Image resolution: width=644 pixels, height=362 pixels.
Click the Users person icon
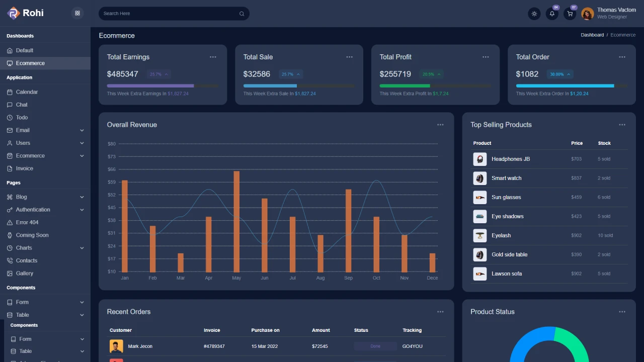coord(10,143)
